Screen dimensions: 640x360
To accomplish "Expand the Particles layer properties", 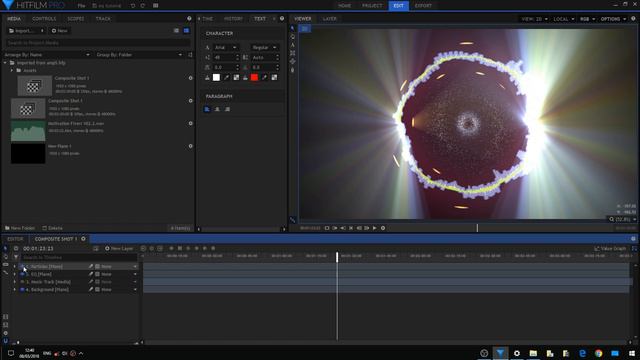I will [x=15, y=267].
